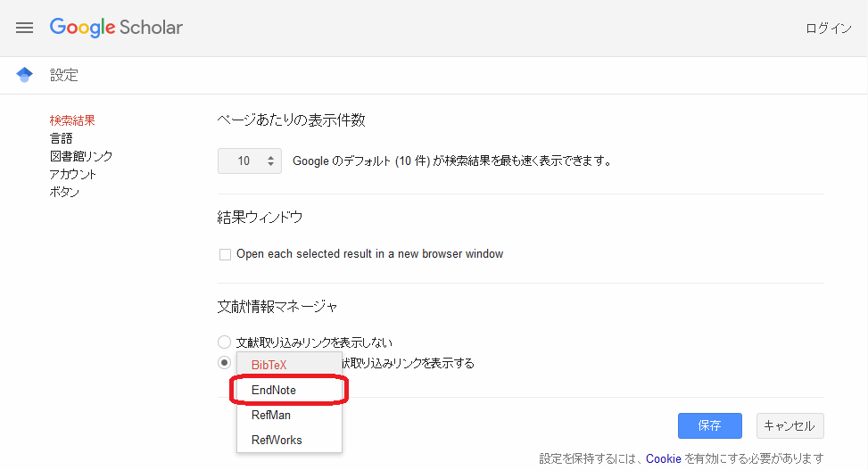Open the Cookie help link

pos(663,458)
